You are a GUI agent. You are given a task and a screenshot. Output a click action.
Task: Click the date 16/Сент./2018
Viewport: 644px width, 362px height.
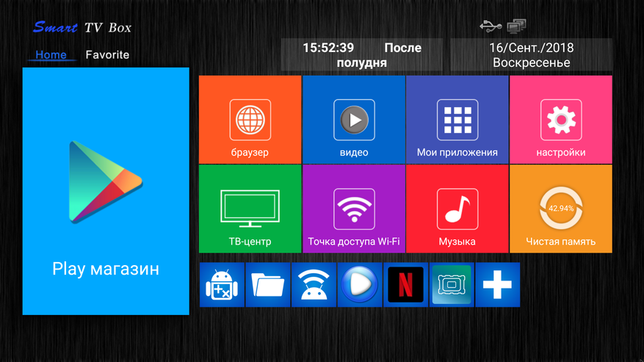click(x=531, y=48)
